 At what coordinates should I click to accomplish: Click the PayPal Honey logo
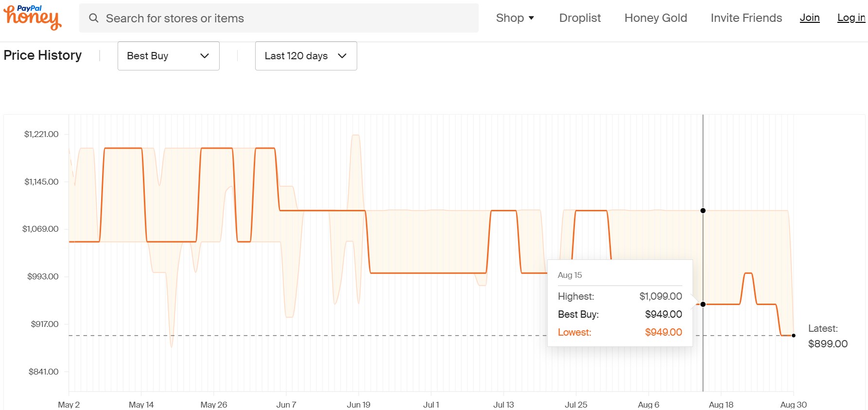(x=33, y=17)
